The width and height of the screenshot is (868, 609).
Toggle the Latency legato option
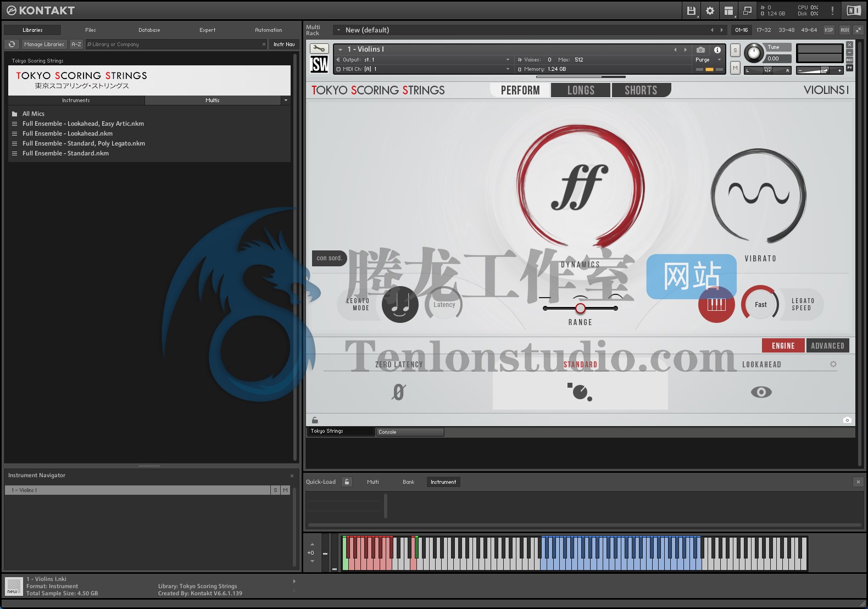click(444, 304)
